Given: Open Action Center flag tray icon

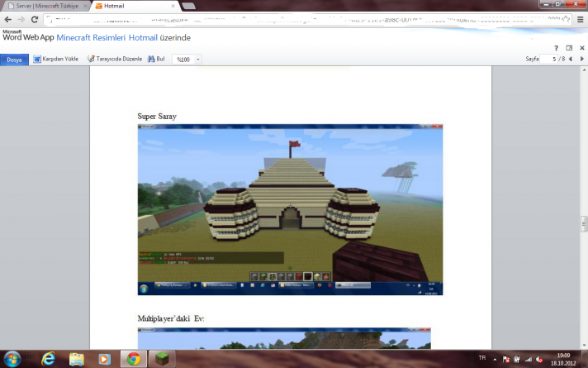Looking at the screenshot, I should [x=506, y=360].
